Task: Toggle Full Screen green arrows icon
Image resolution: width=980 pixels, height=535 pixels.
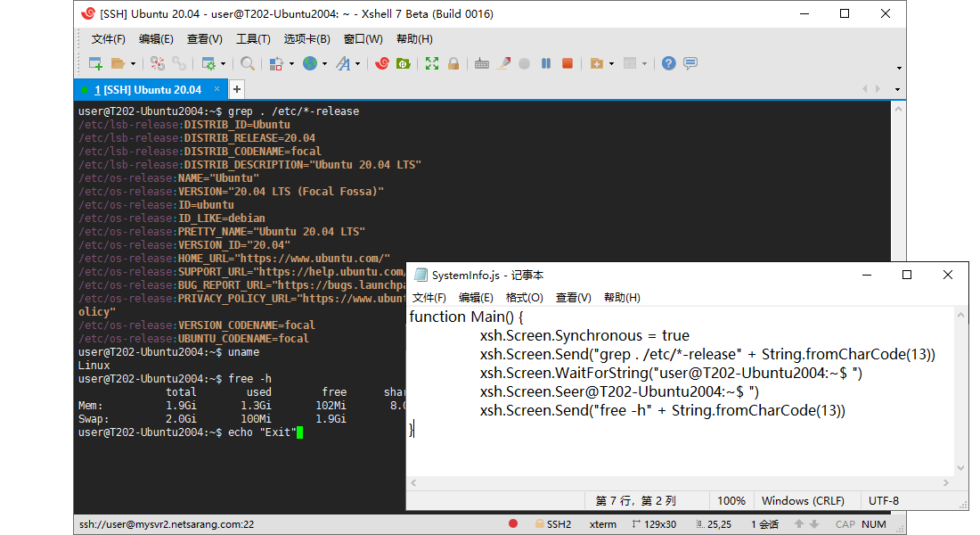Action: [x=432, y=63]
